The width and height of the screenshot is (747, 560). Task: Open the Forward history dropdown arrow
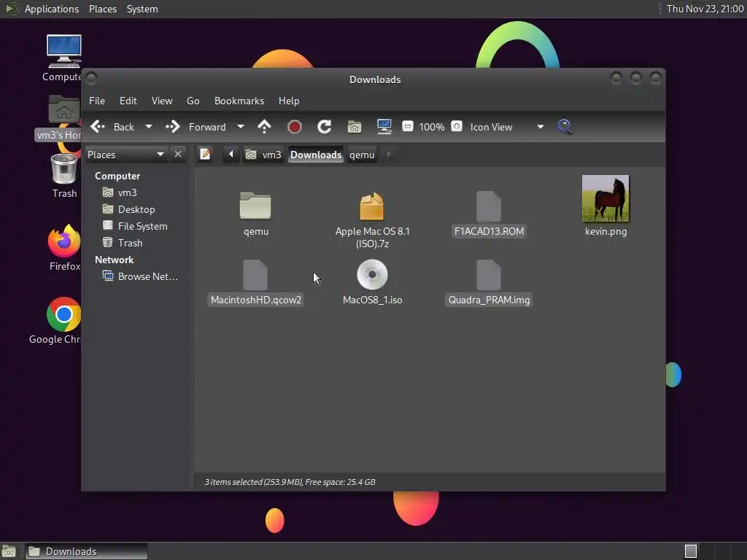241,127
